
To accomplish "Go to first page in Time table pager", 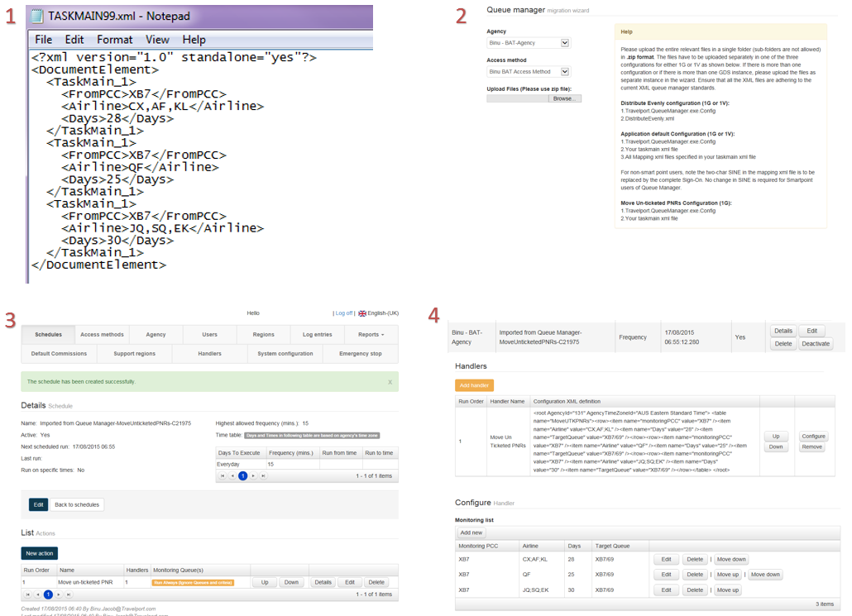I will pyautogui.click(x=221, y=476).
